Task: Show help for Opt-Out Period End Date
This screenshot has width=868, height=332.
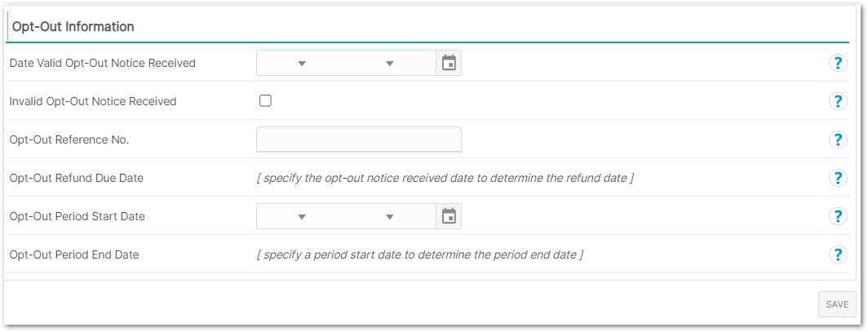Action: tap(838, 255)
